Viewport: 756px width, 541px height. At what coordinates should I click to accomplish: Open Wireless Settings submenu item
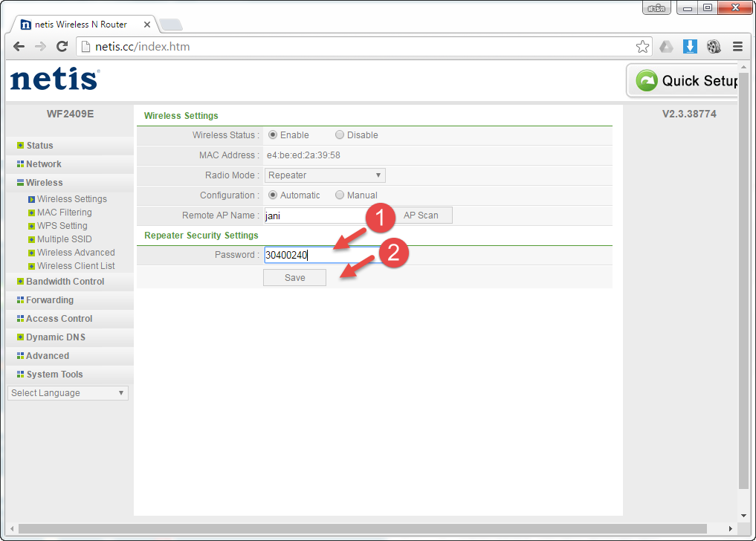pyautogui.click(x=72, y=198)
